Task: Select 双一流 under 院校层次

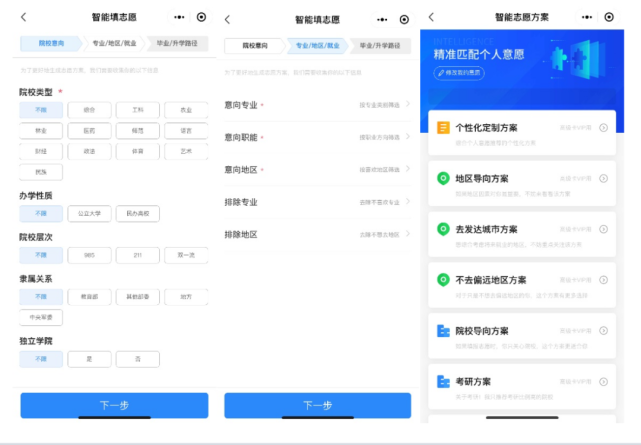Action: (x=186, y=255)
